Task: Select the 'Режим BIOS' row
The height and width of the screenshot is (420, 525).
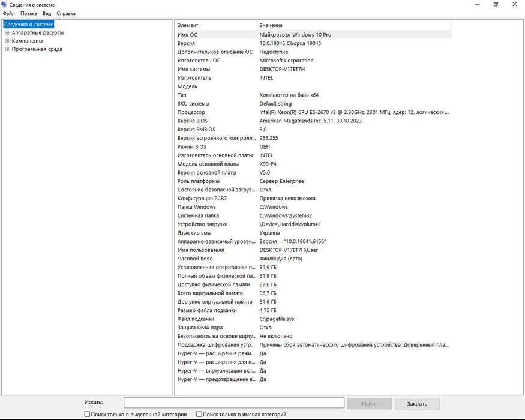Action: coord(314,146)
